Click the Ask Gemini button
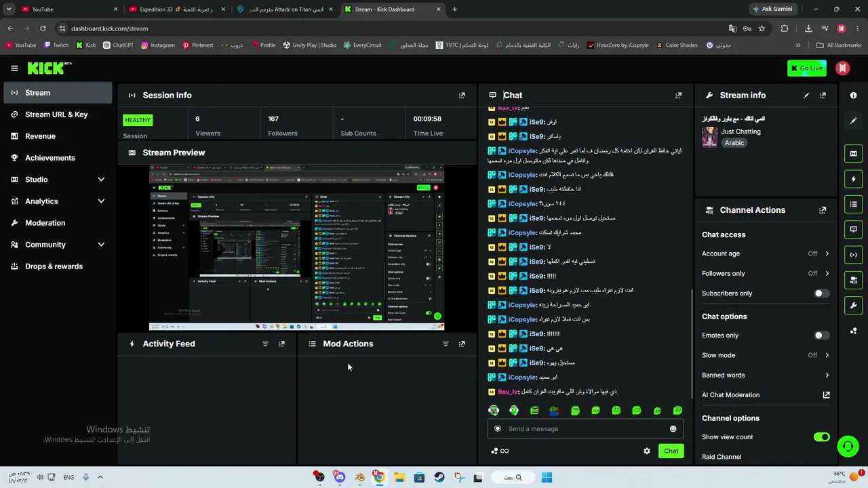The height and width of the screenshot is (488, 868). (772, 9)
